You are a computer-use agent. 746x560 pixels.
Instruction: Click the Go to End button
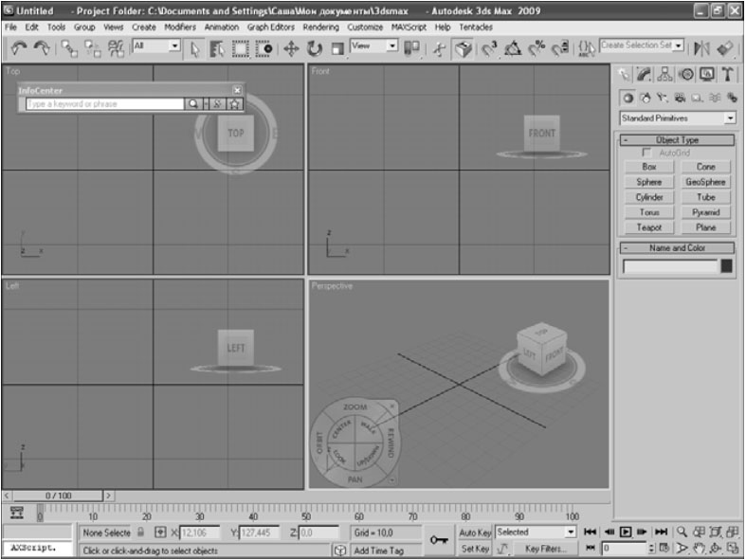coord(662,532)
